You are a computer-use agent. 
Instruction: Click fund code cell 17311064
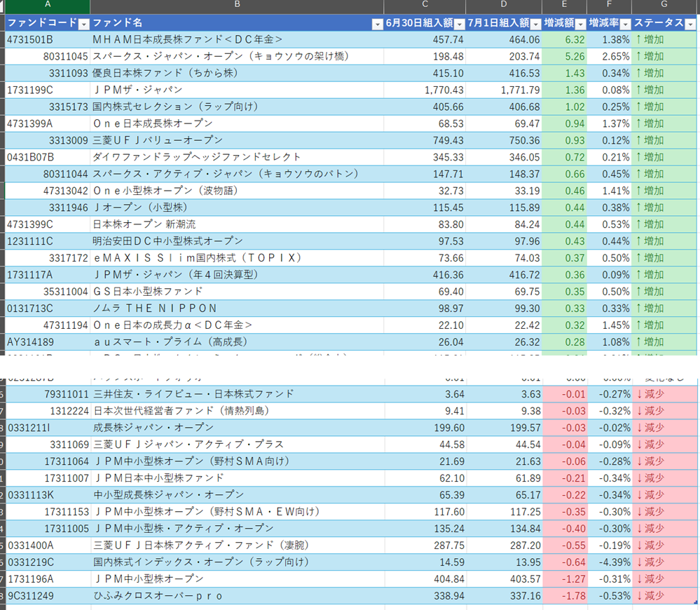[48, 461]
